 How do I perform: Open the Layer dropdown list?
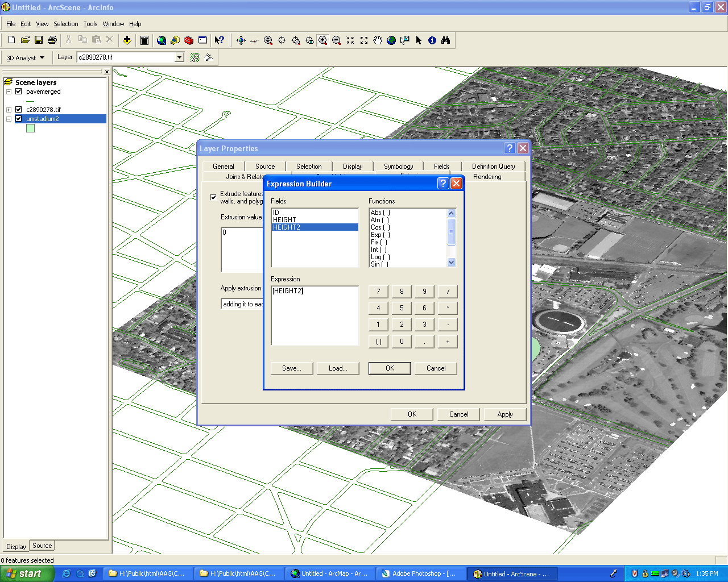point(179,57)
